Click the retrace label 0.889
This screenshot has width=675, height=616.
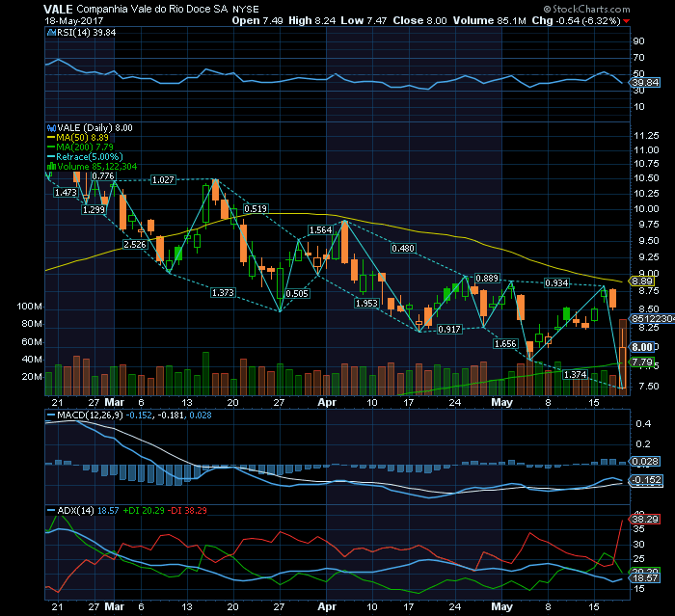487,279
